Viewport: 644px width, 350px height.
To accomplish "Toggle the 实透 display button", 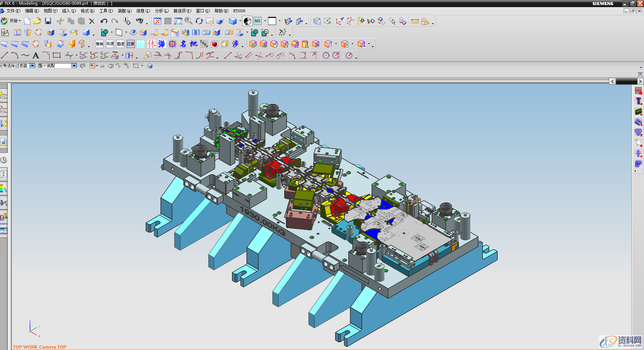I will point(110,44).
